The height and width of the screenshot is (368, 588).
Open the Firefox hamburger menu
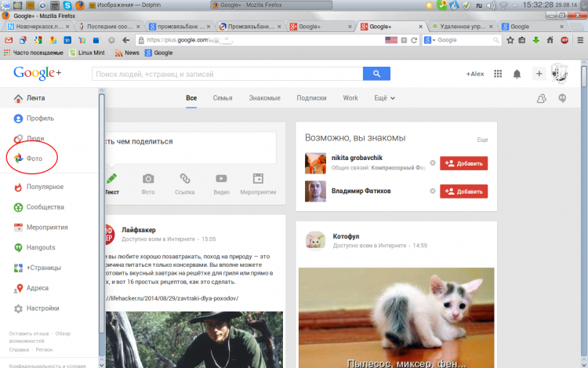point(580,40)
